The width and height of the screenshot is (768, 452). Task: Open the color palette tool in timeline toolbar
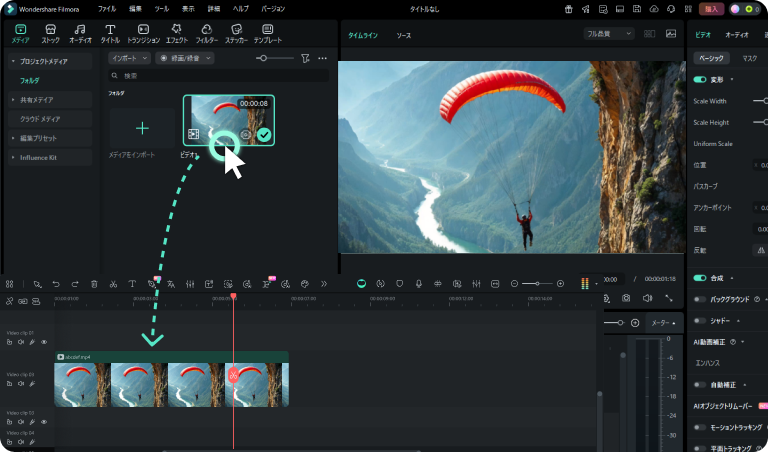pos(305,284)
